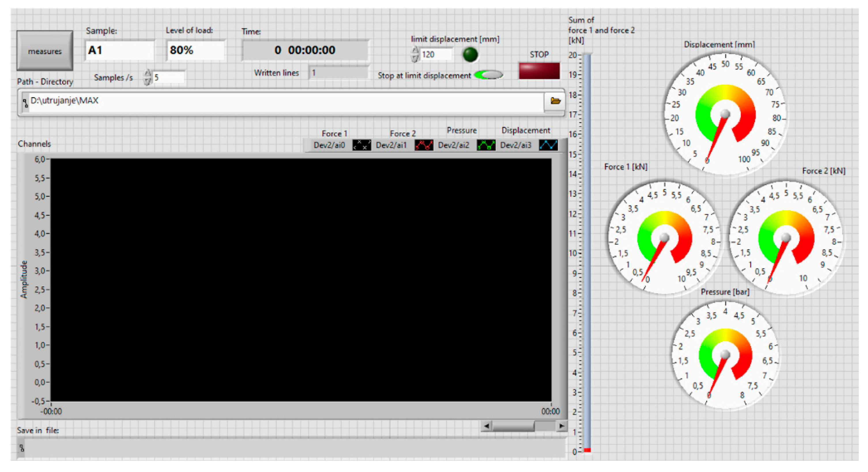Toggle Stop at limit displacement switch

tap(489, 75)
